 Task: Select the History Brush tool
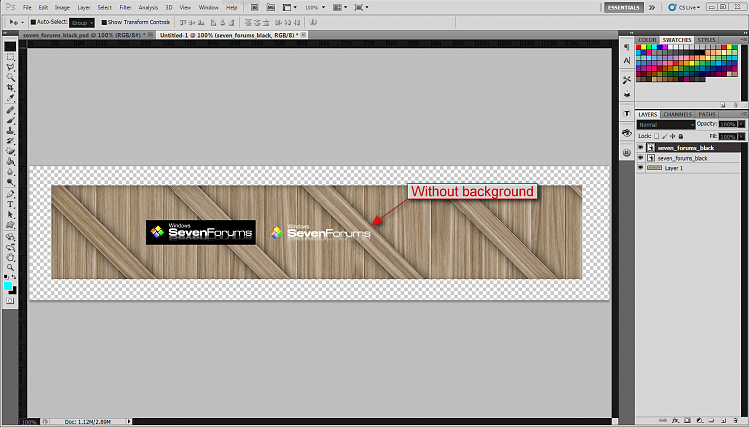click(x=10, y=142)
